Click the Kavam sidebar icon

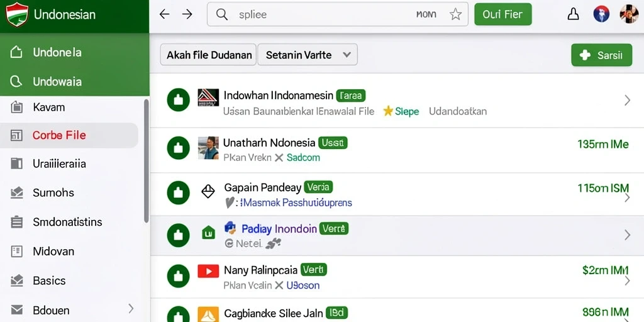coord(16,107)
